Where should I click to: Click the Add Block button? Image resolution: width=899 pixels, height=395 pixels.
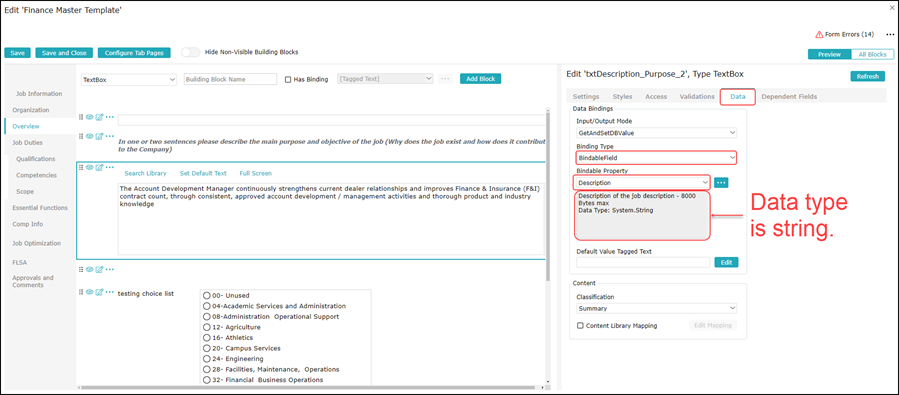[480, 79]
